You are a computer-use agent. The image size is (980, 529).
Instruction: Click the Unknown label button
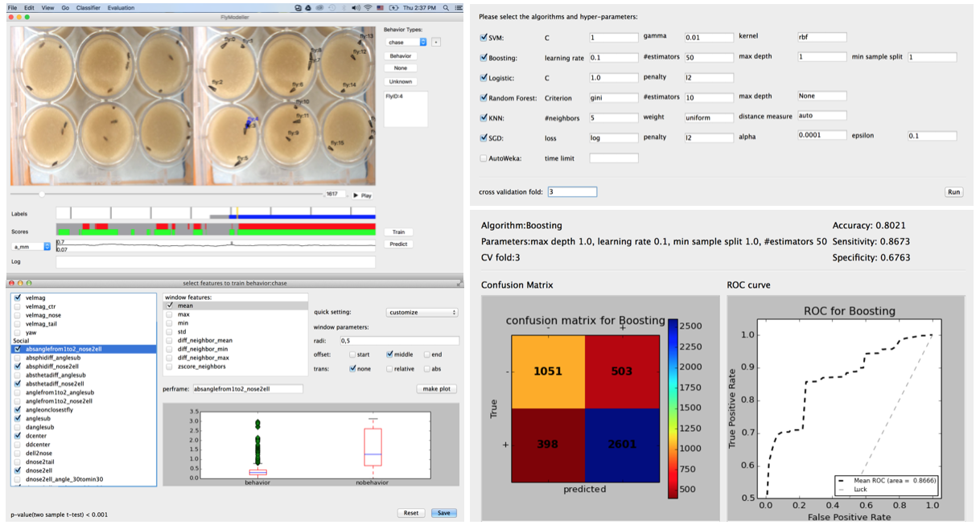pos(401,81)
